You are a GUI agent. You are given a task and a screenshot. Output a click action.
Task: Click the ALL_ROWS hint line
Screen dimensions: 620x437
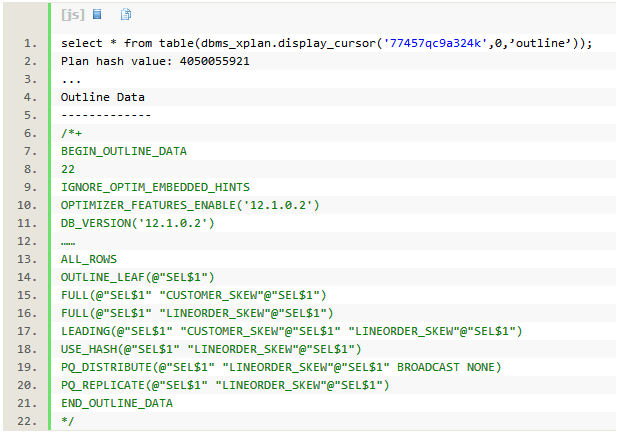[89, 259]
